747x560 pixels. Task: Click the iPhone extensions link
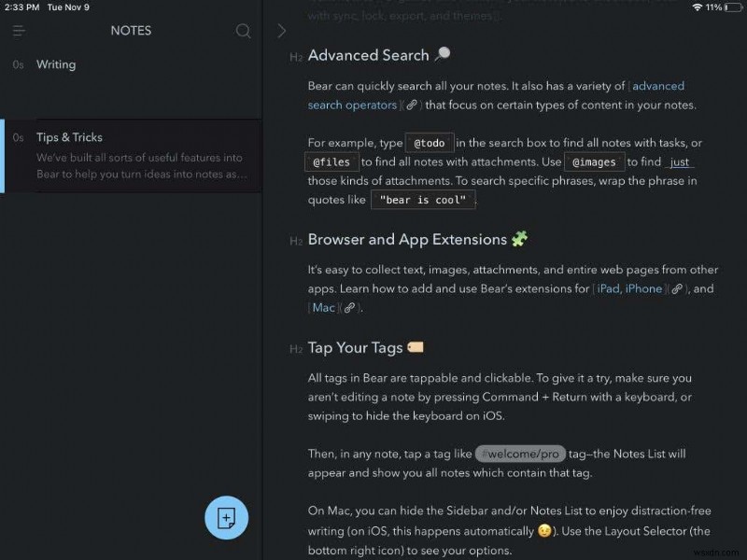click(643, 288)
